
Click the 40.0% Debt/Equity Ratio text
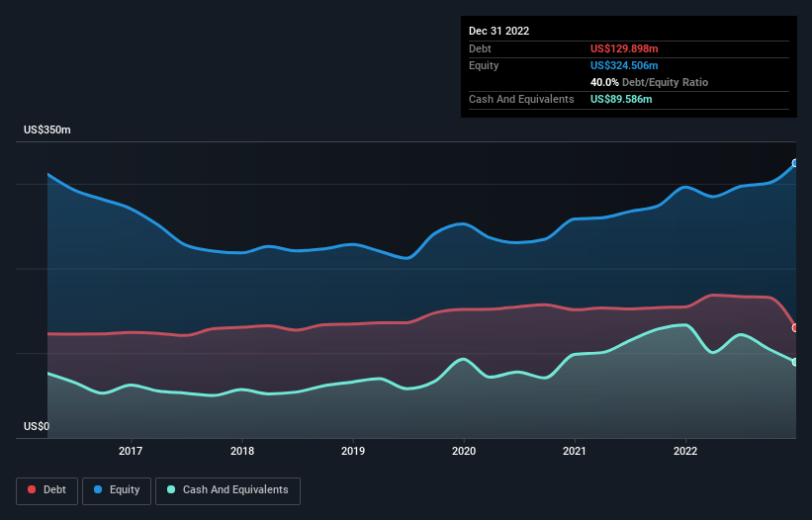649,82
